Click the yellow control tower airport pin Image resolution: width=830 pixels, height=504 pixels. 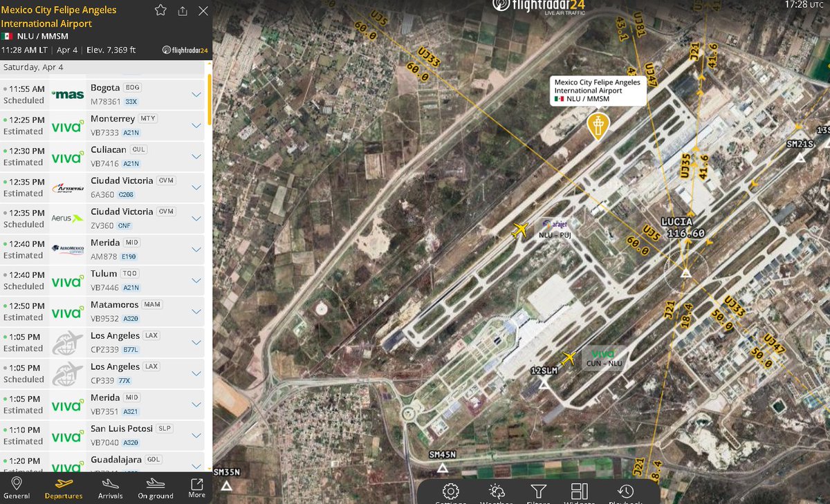[598, 127]
